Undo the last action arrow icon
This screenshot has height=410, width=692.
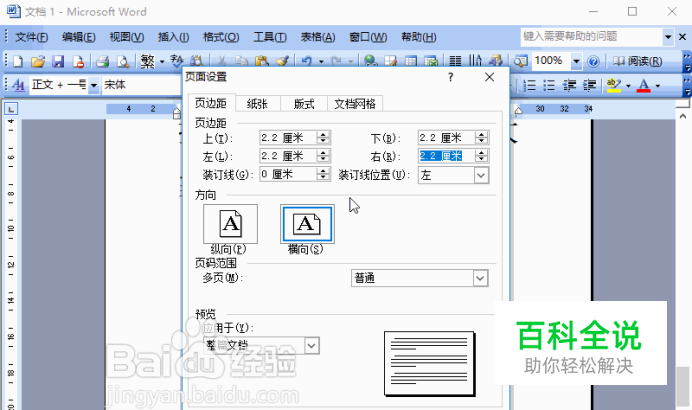(307, 61)
